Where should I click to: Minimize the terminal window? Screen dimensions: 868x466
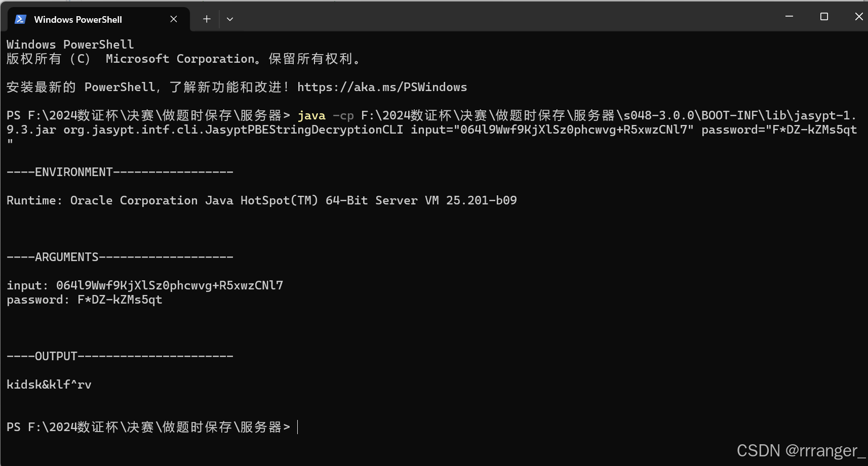(789, 16)
